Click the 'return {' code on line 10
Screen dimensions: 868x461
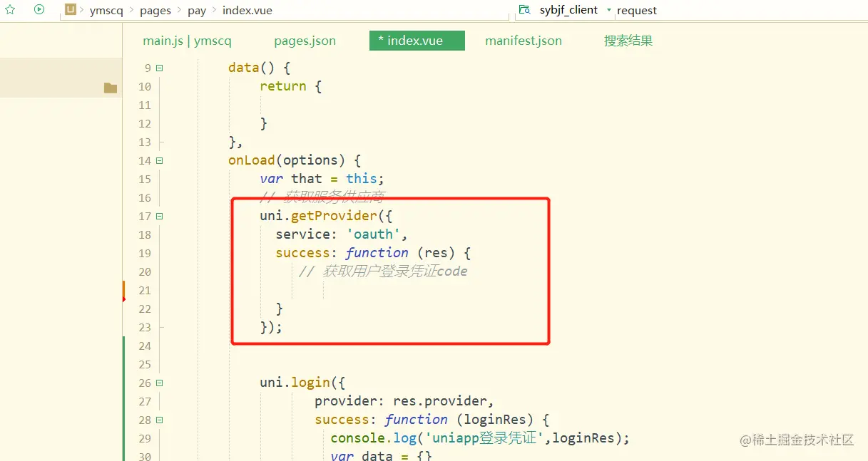(291, 86)
